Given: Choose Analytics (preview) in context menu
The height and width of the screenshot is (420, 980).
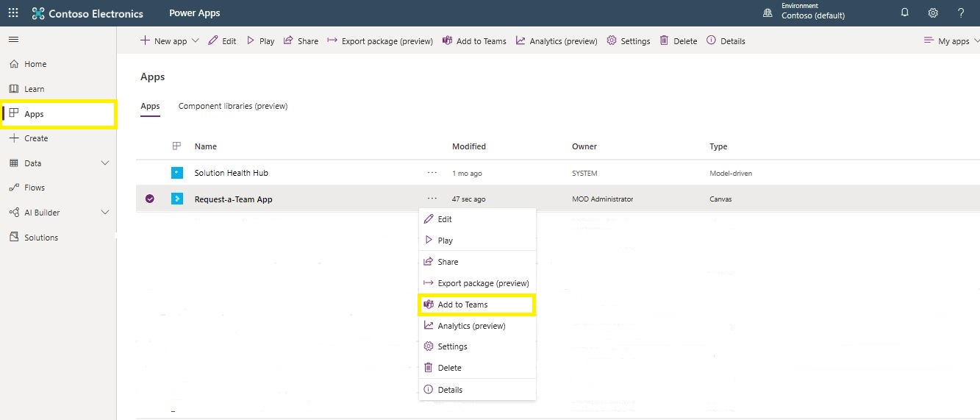Looking at the screenshot, I should 477,326.
